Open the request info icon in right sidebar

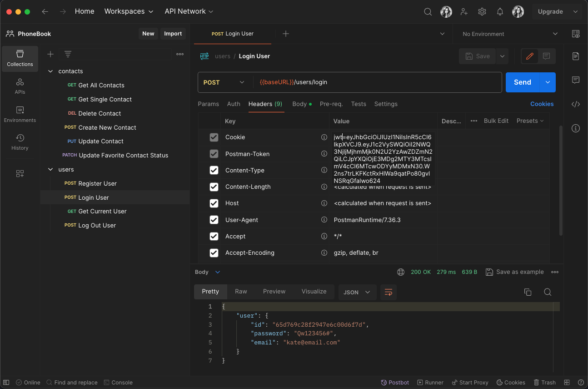pyautogui.click(x=576, y=128)
